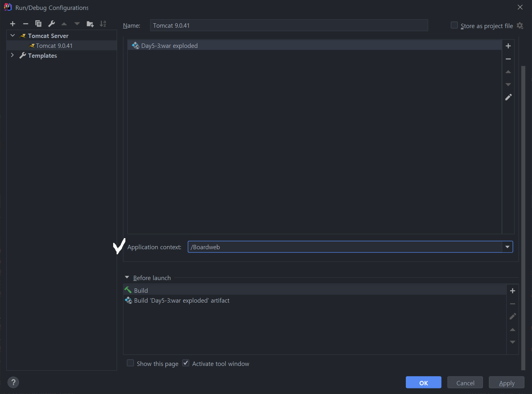
Task: Enable Show this page checkbox
Action: 130,363
